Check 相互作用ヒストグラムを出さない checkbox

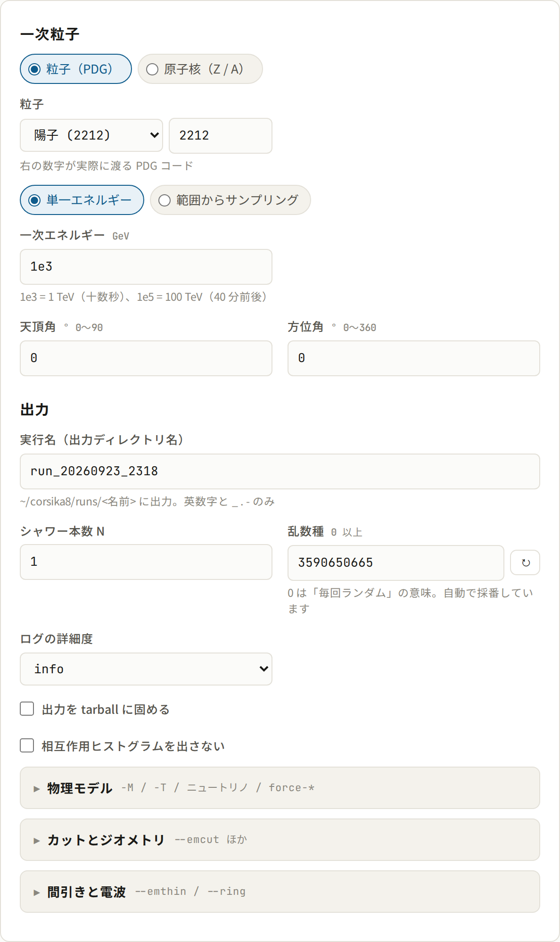[27, 745]
